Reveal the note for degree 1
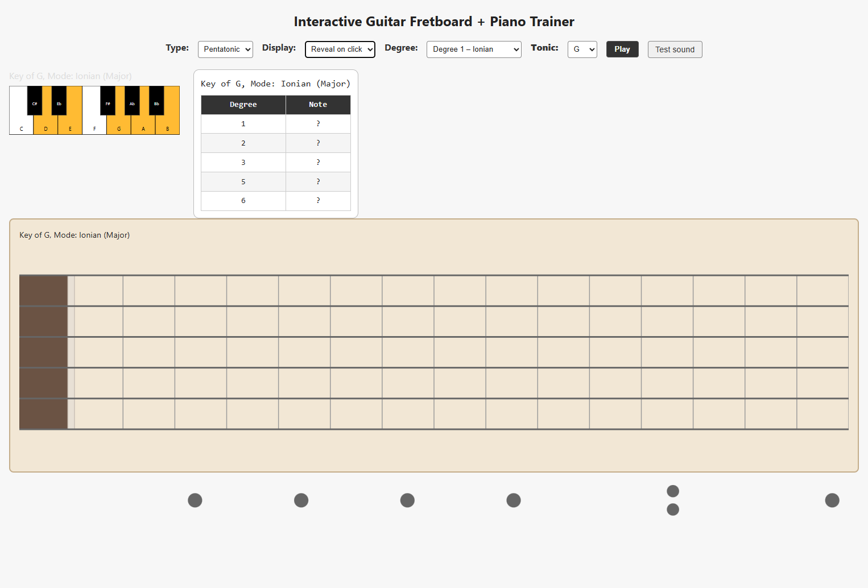868x588 pixels. [318, 124]
